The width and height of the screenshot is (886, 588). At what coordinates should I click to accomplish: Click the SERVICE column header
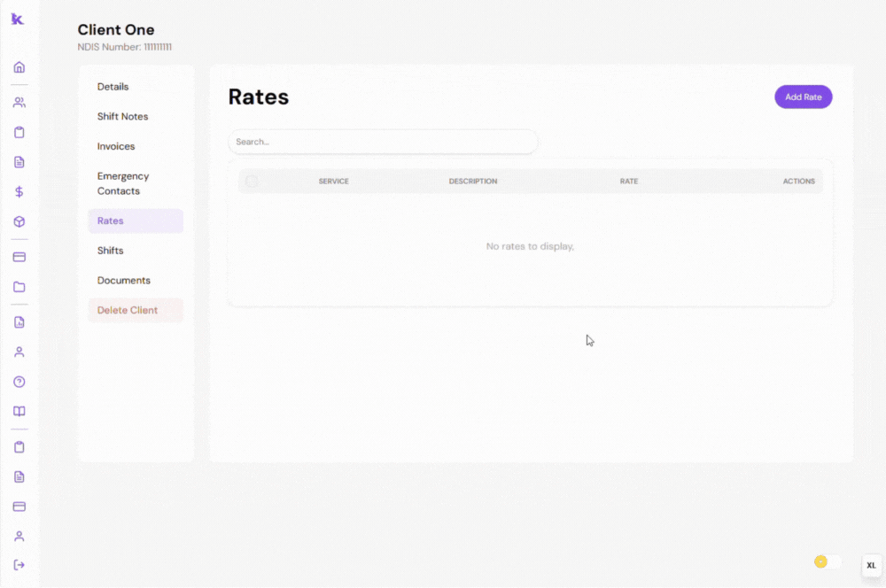coord(333,182)
